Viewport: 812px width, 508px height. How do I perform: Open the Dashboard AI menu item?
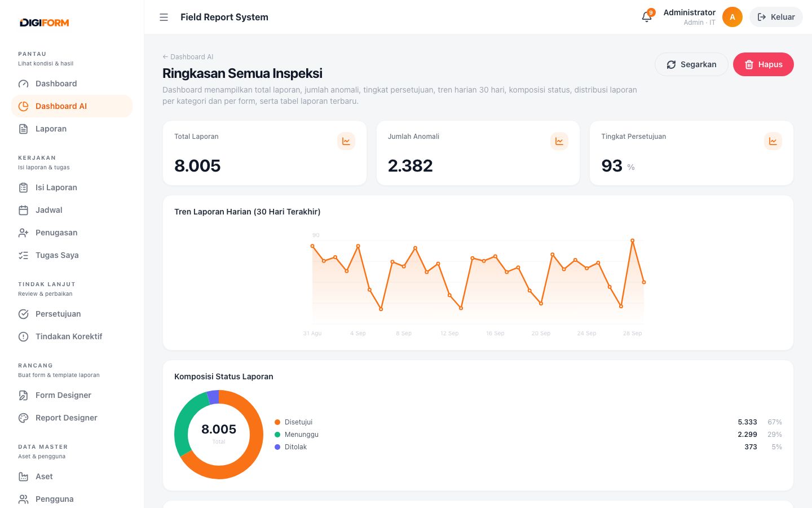coord(72,106)
